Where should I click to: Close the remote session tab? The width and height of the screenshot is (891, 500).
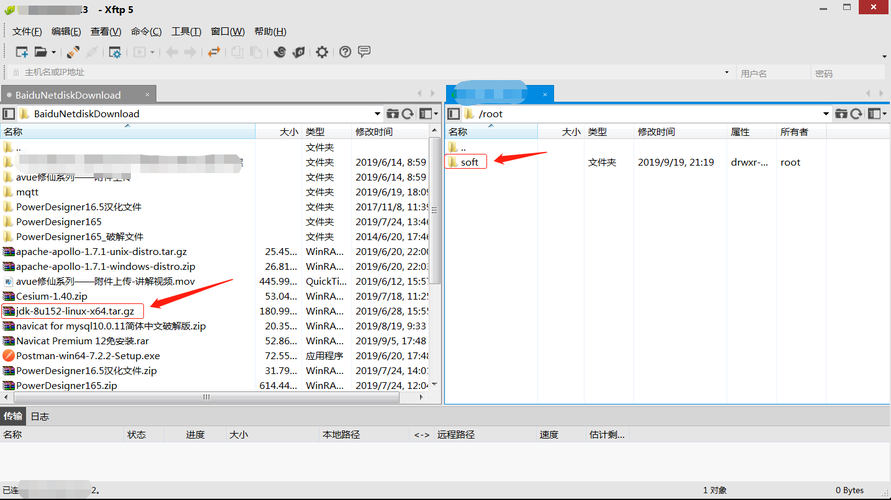click(544, 94)
